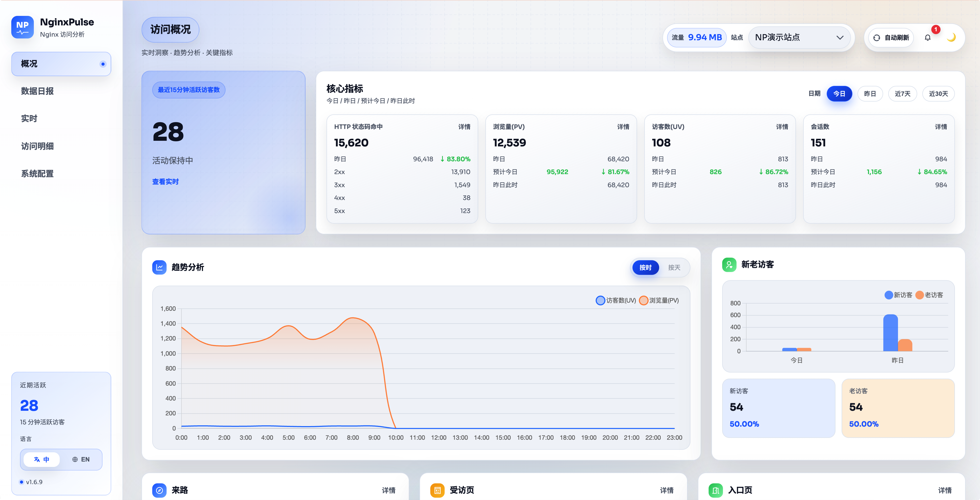The height and width of the screenshot is (500, 980).
Task: Click the 新访客 54 stats card
Action: coord(778,408)
